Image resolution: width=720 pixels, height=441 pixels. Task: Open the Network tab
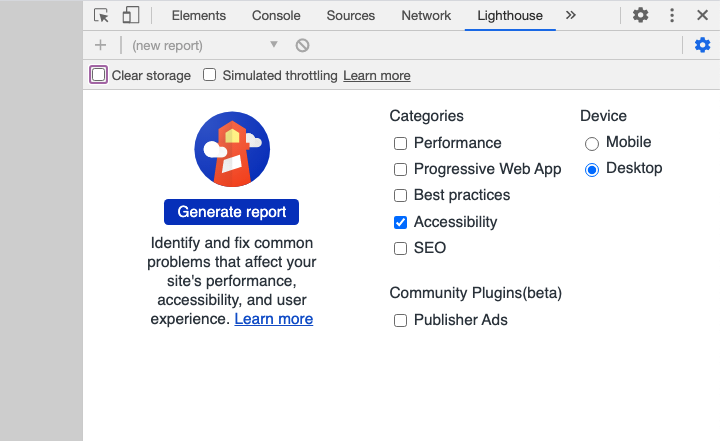[x=426, y=16]
